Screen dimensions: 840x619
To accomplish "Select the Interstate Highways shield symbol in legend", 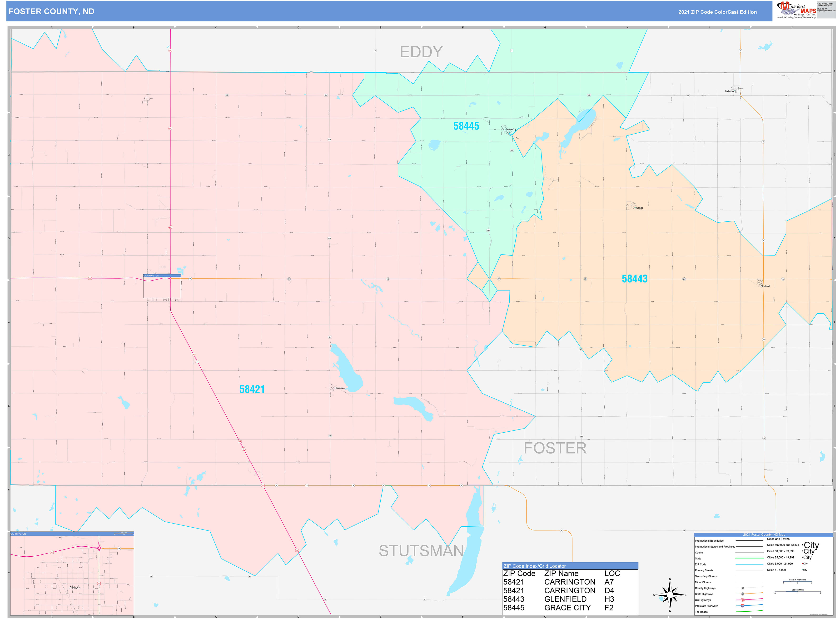I will tap(743, 605).
